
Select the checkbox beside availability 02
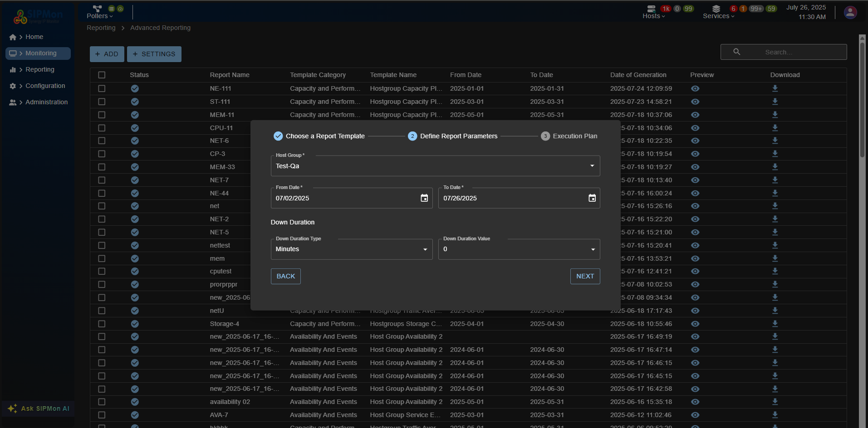point(102,402)
